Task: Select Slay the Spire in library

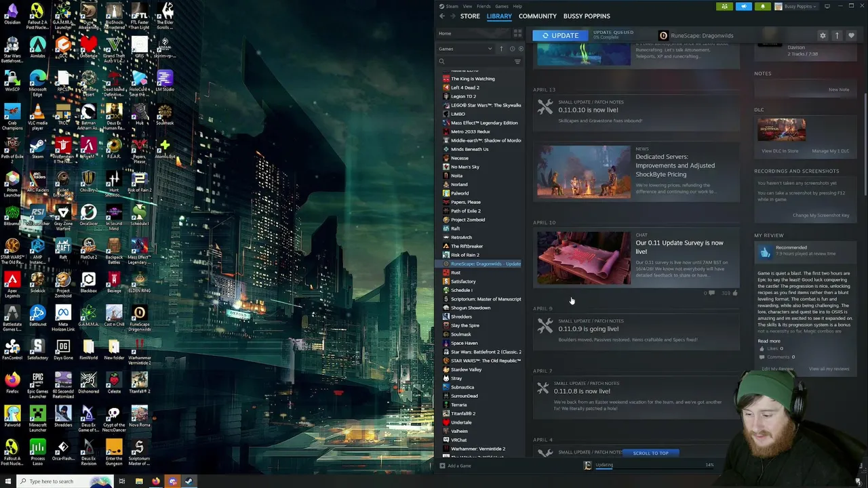Action: [465, 325]
